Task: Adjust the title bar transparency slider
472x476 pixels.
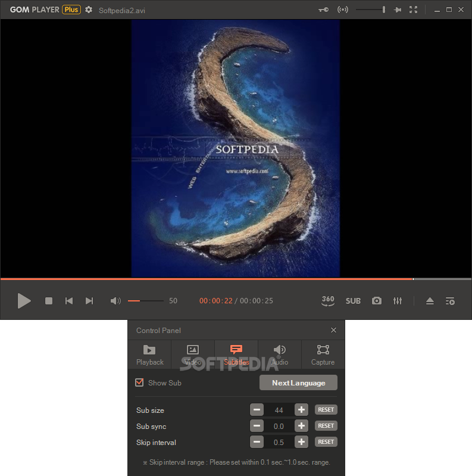Action: 370,10
